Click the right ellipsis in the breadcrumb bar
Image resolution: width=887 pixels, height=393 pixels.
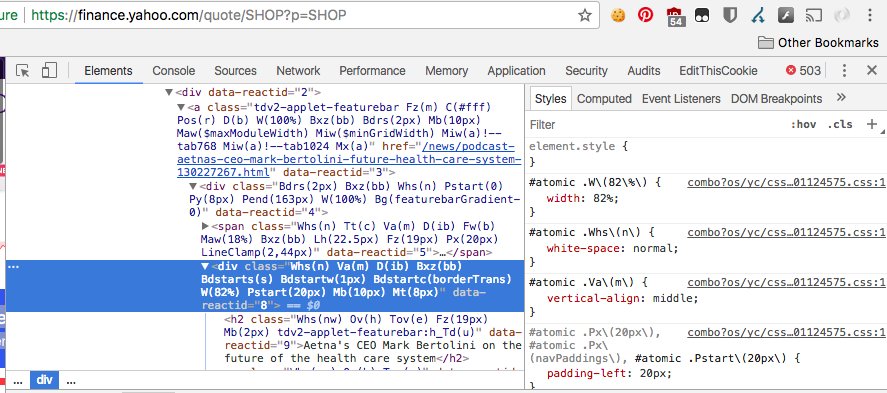[x=71, y=381]
